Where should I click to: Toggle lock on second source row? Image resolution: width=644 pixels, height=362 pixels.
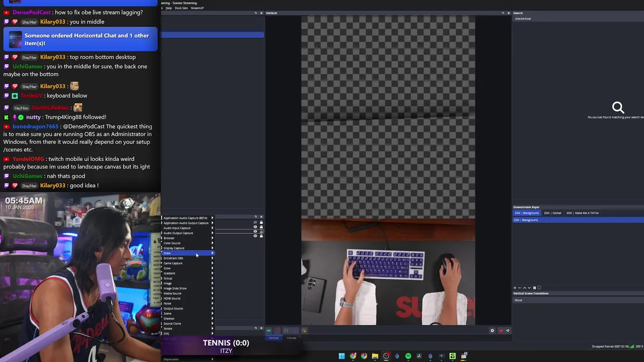pyautogui.click(x=261, y=227)
